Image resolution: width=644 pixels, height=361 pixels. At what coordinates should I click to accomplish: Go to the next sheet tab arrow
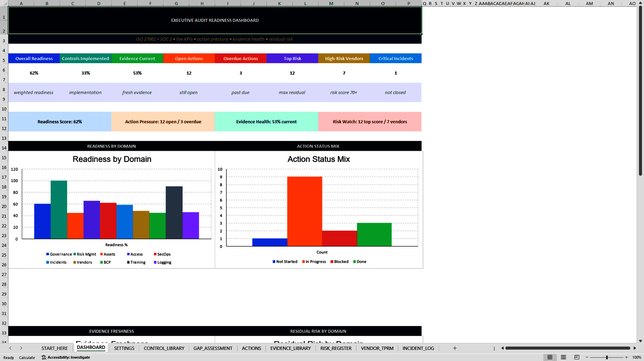click(x=21, y=348)
